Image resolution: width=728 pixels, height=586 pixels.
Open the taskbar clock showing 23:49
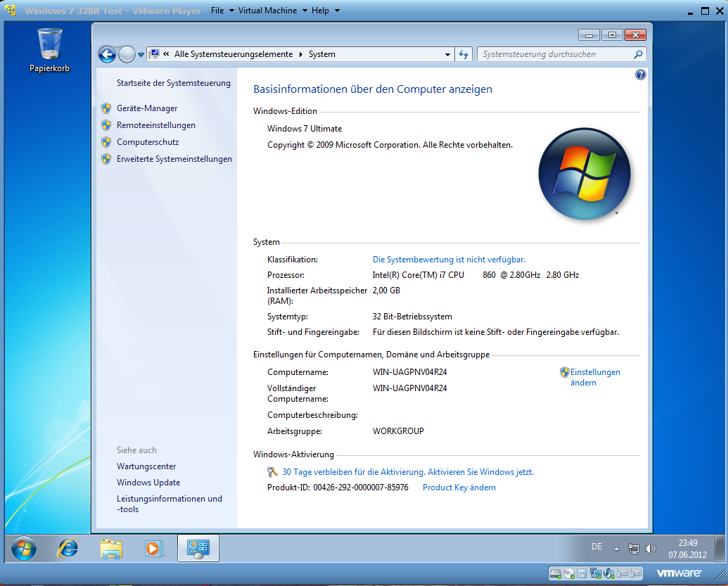coord(688,549)
